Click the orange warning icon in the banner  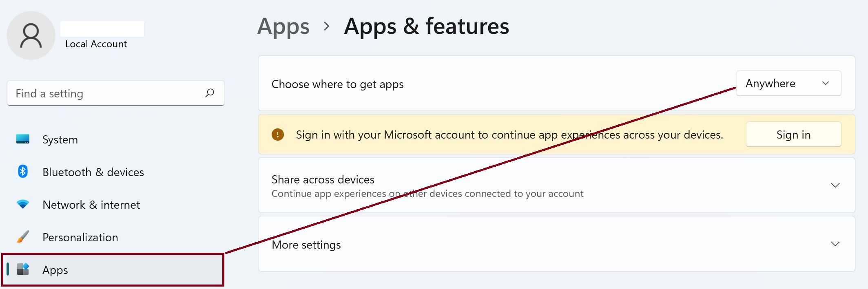point(278,135)
